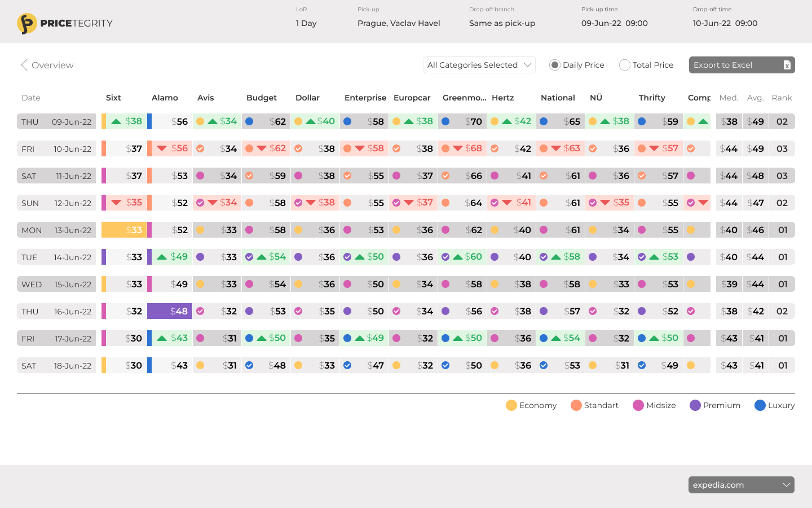Click orange check circle in Avis 10-Jun-22 cell
This screenshot has width=812, height=508.
[200, 148]
